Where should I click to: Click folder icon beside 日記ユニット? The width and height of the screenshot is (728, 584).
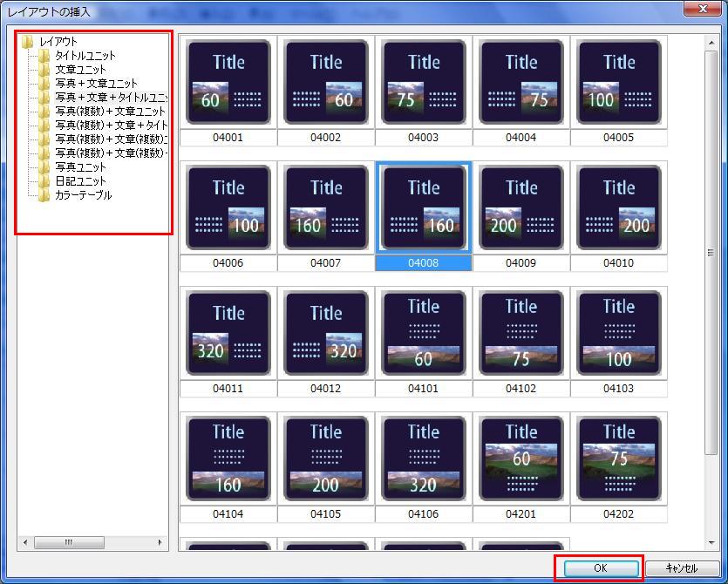pos(44,181)
